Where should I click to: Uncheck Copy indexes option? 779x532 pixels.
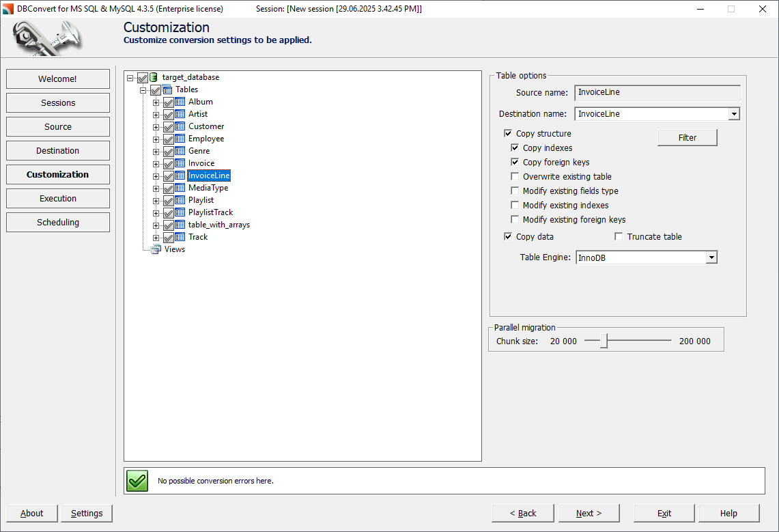515,148
